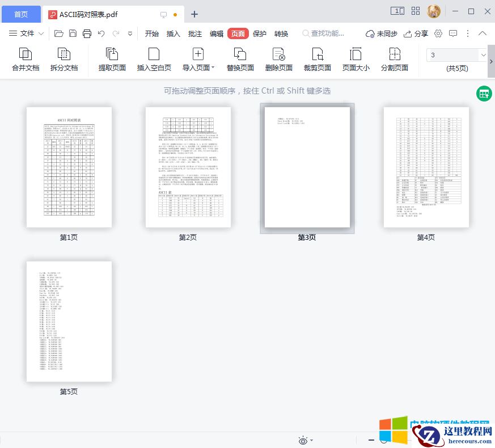The height and width of the screenshot is (448, 495).
Task: Click the green table tool floating button
Action: coord(484,94)
